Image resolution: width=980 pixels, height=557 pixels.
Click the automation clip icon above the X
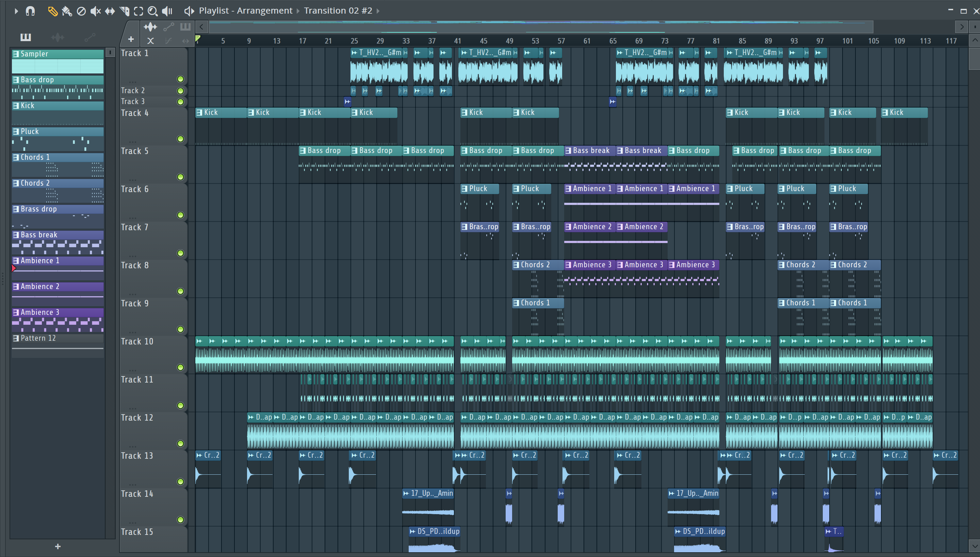click(x=168, y=27)
